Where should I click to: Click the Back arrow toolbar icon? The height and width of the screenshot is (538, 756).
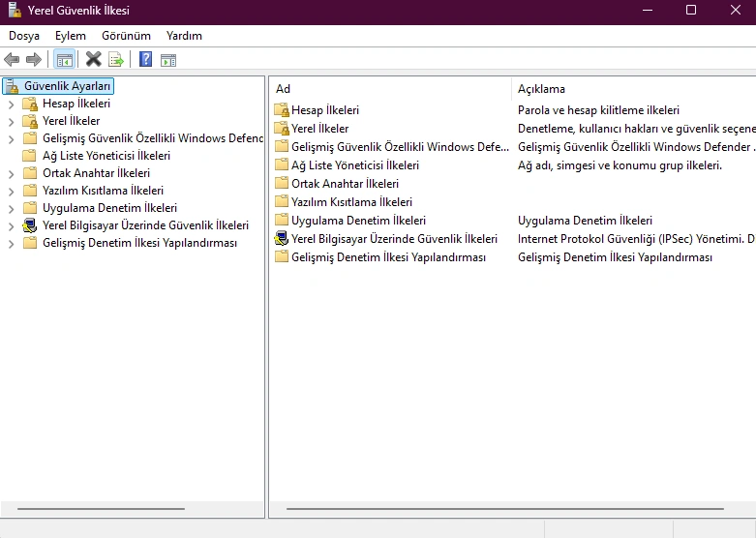coord(13,60)
